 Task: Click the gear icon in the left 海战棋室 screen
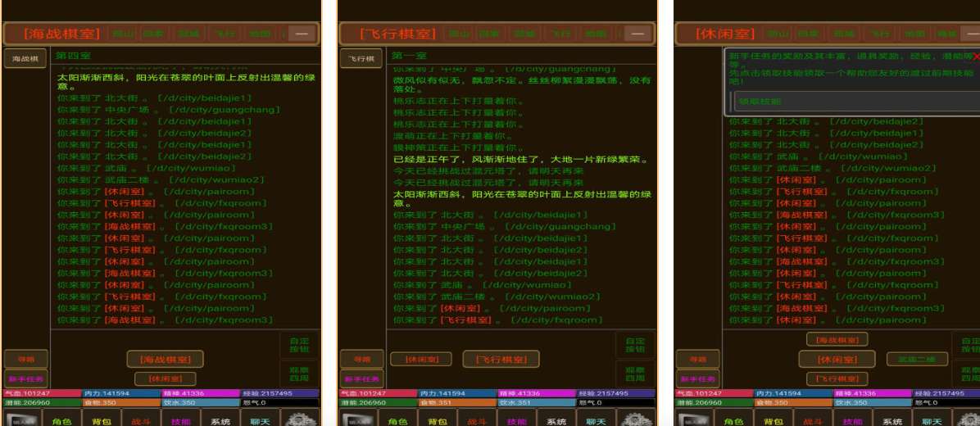click(x=299, y=419)
